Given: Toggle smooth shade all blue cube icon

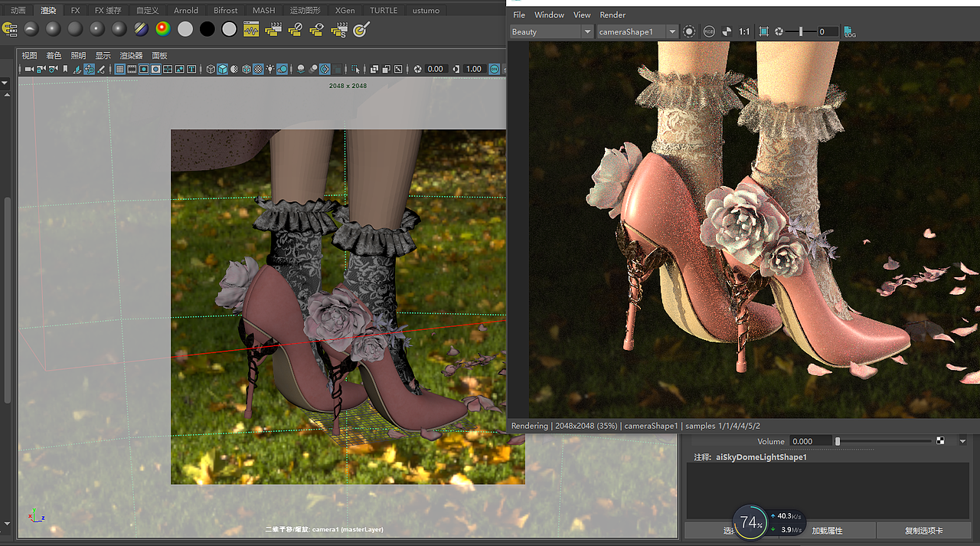Looking at the screenshot, I should (223, 69).
